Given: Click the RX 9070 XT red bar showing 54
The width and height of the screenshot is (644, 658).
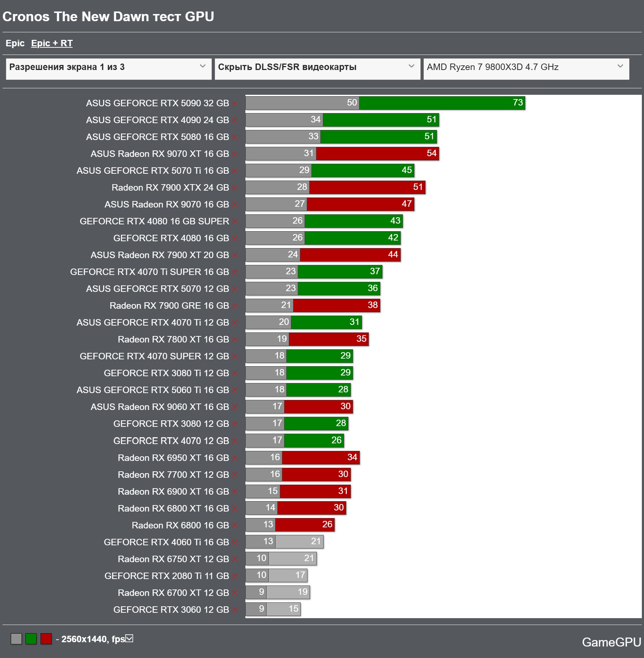Looking at the screenshot, I should [x=377, y=154].
